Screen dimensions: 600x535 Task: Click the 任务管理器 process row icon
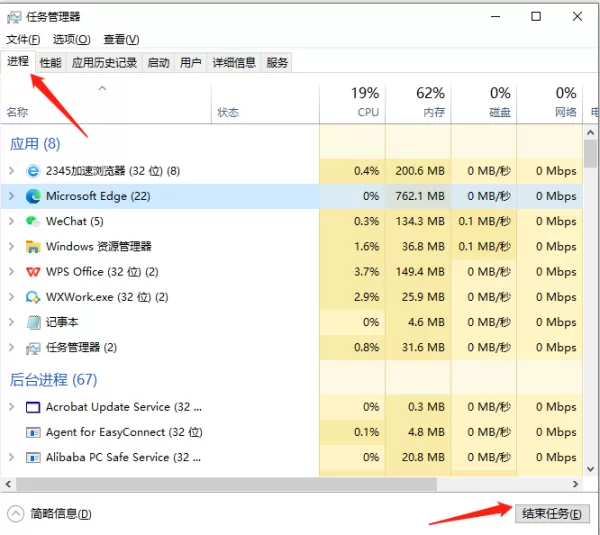click(x=33, y=348)
